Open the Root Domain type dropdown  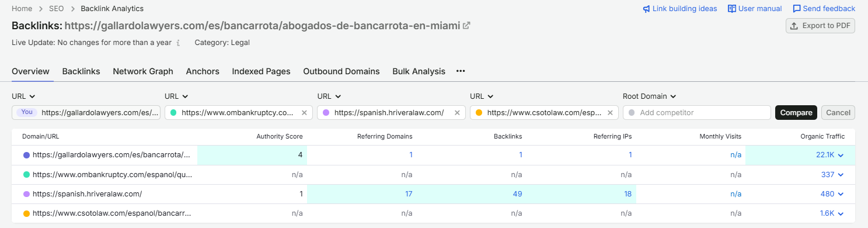650,96
